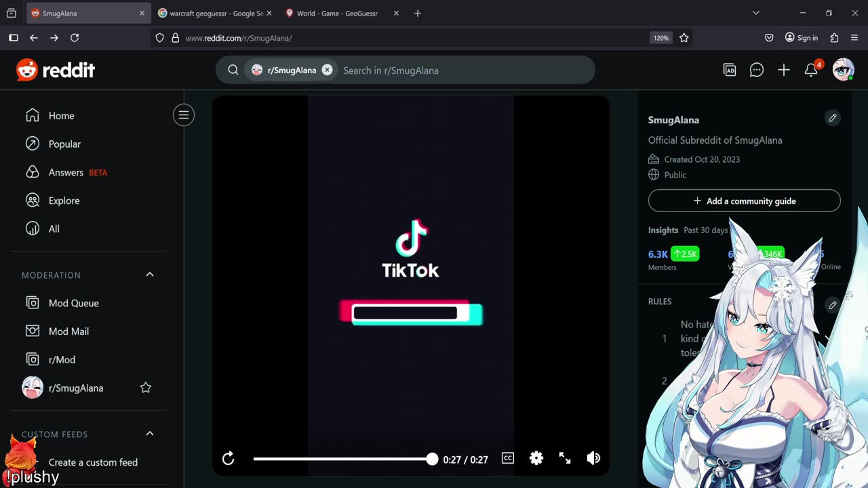Screen dimensions: 868x488
Task: Open recent browsing tab-history icon
Action: click(x=12, y=13)
